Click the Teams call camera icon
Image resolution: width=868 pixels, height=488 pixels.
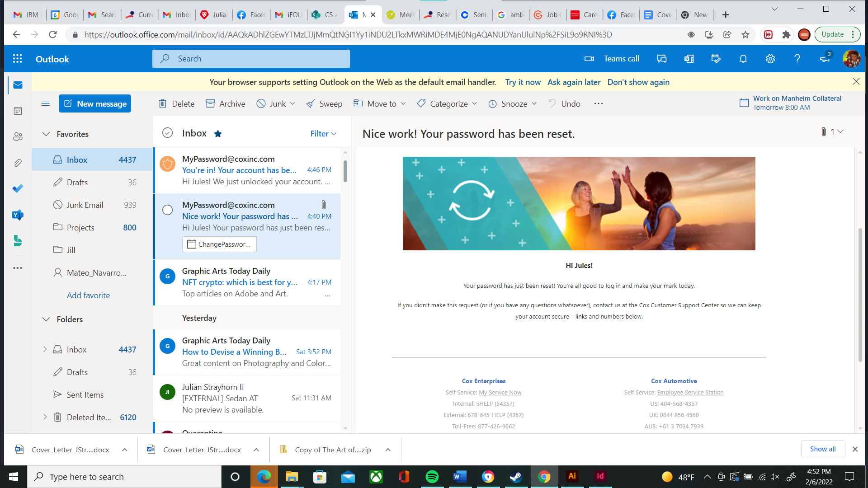point(589,59)
